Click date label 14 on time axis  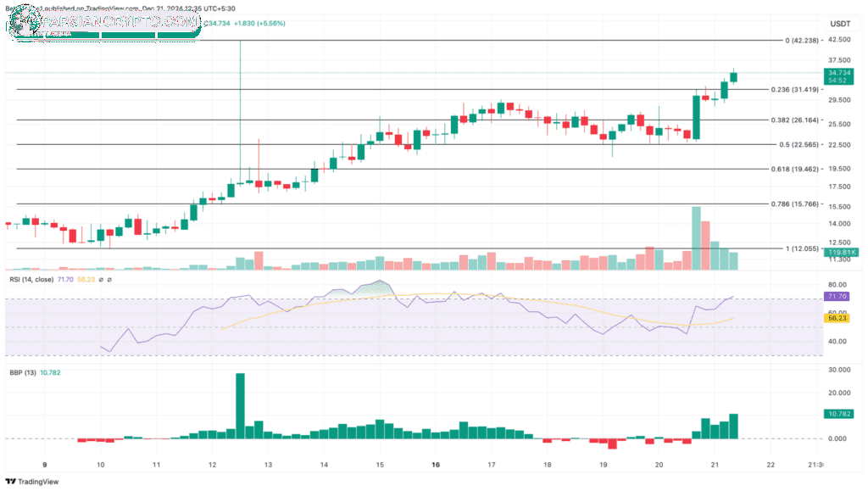click(x=324, y=465)
